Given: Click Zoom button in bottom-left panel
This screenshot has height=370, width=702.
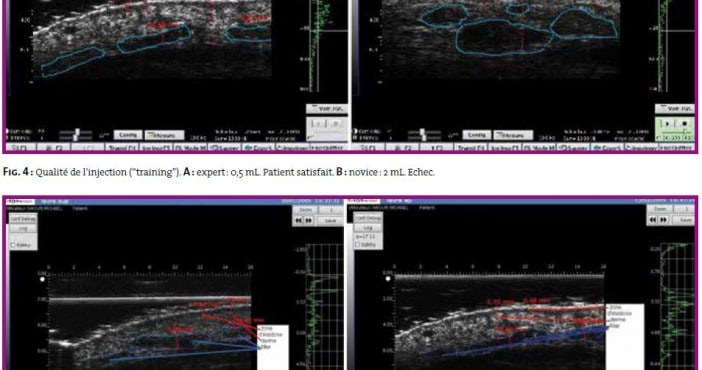Looking at the screenshot, I should (305, 210).
